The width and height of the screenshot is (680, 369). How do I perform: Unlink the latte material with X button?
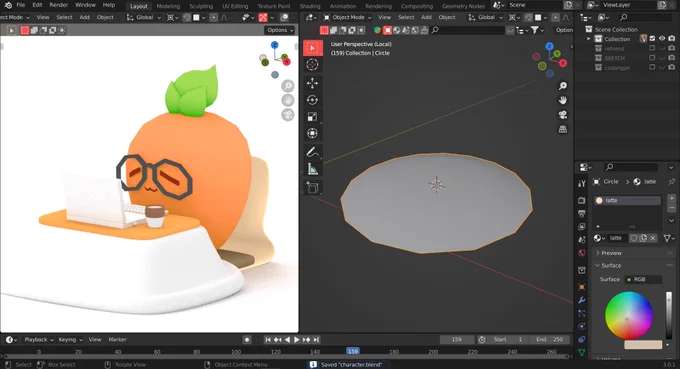653,238
